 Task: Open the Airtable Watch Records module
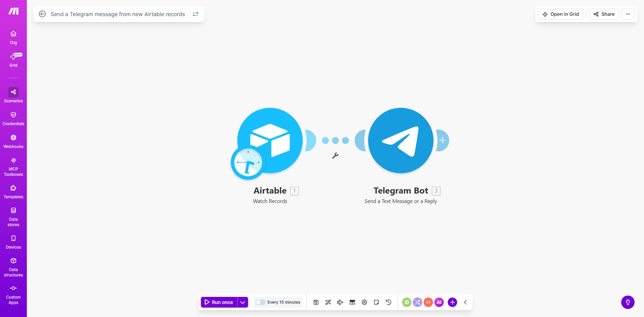pyautogui.click(x=270, y=140)
